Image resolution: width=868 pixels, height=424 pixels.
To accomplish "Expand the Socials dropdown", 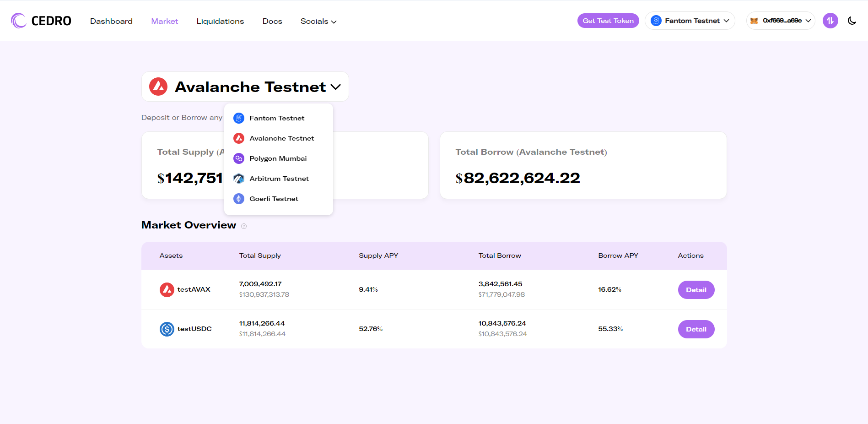I will point(318,21).
